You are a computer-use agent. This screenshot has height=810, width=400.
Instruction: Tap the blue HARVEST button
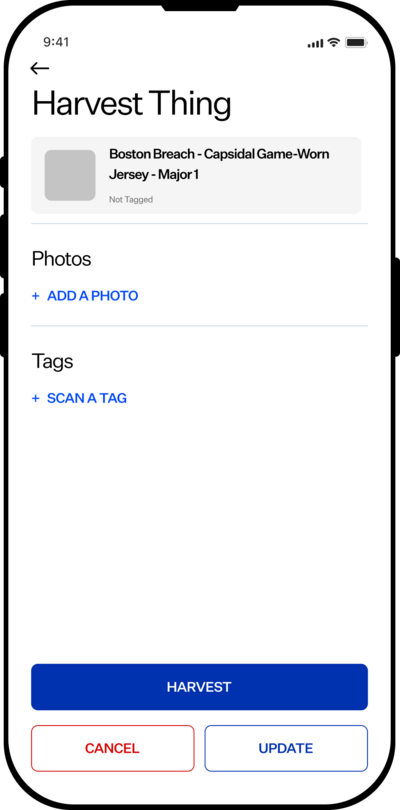(x=199, y=687)
